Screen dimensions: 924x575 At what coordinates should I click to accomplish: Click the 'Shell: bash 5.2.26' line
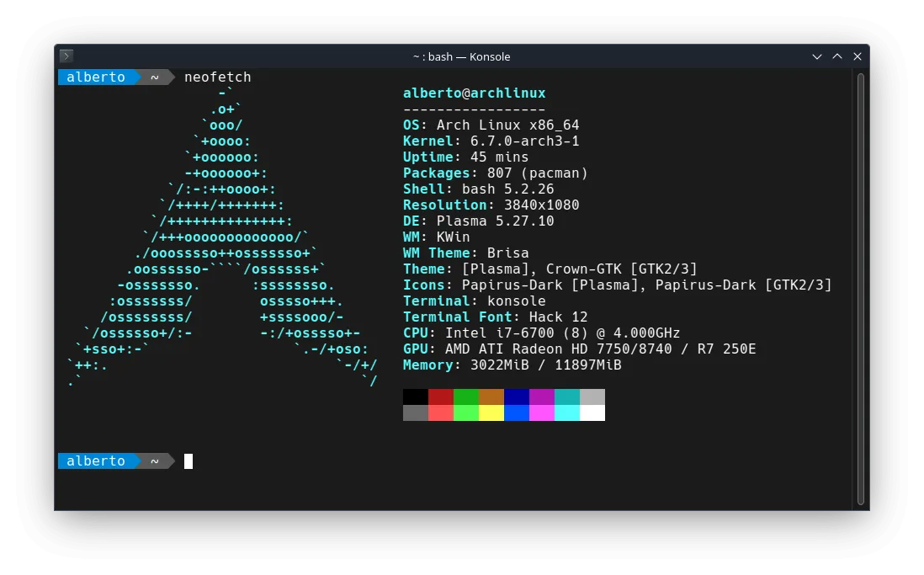(x=479, y=189)
